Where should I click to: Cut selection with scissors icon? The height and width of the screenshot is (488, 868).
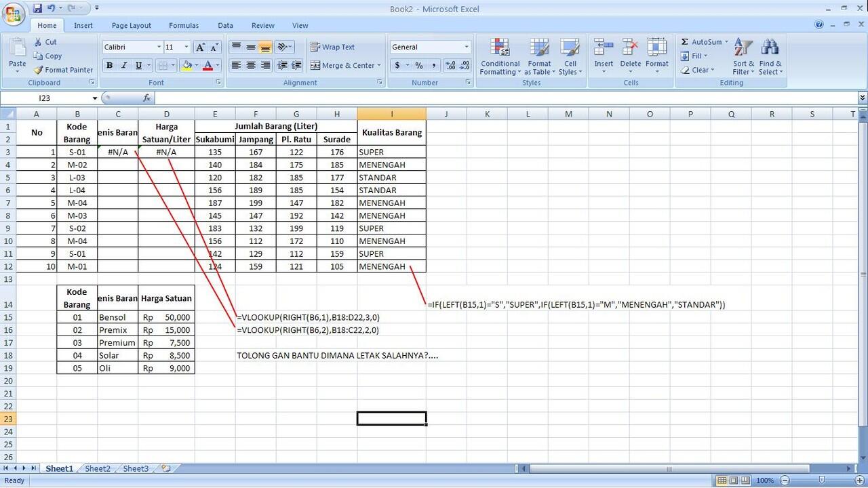coord(45,42)
